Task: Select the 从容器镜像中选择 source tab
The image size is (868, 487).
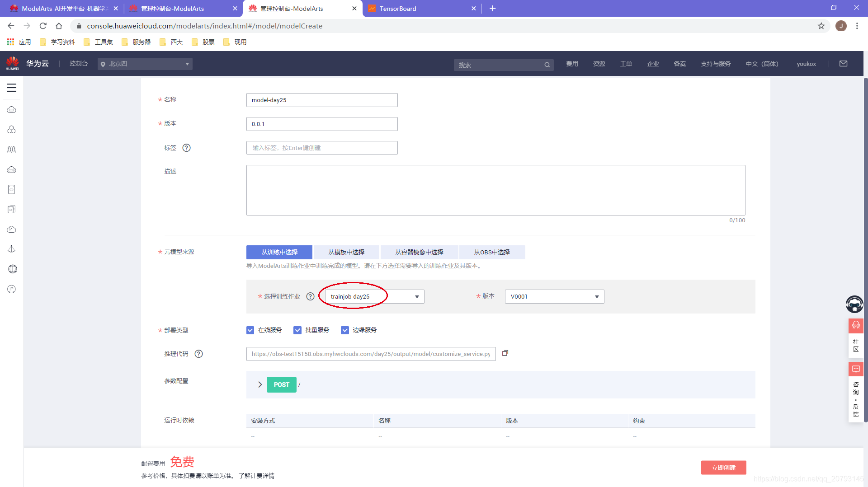Action: (x=419, y=252)
